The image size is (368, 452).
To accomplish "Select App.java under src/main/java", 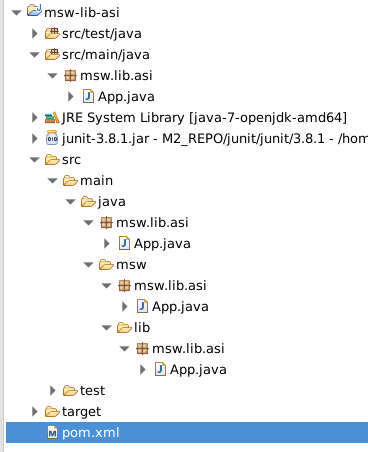I will [x=126, y=97].
